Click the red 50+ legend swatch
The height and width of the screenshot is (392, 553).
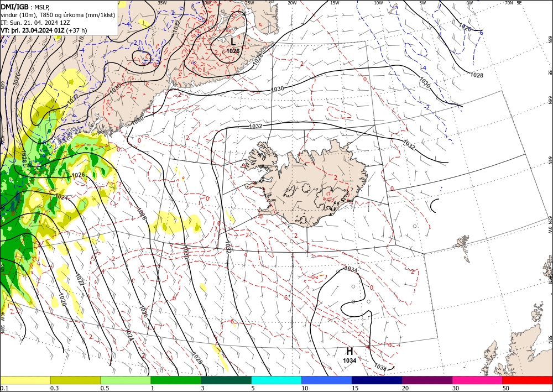click(528, 380)
